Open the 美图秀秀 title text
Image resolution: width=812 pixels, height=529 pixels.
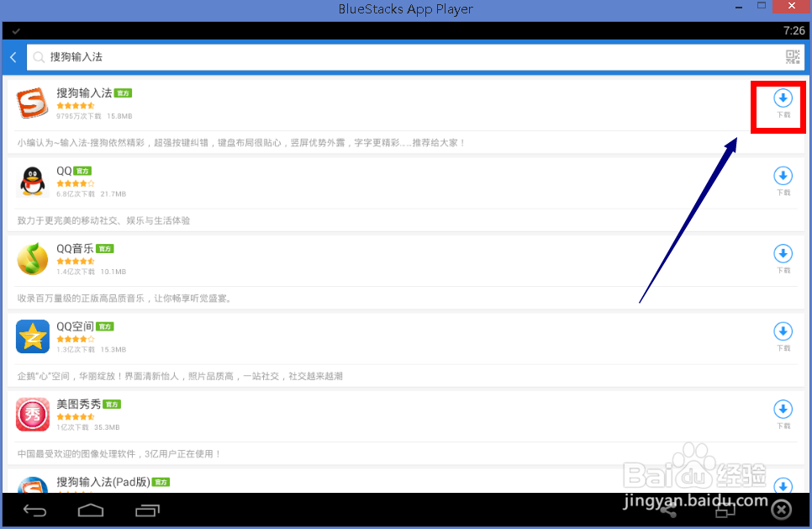tap(78, 404)
